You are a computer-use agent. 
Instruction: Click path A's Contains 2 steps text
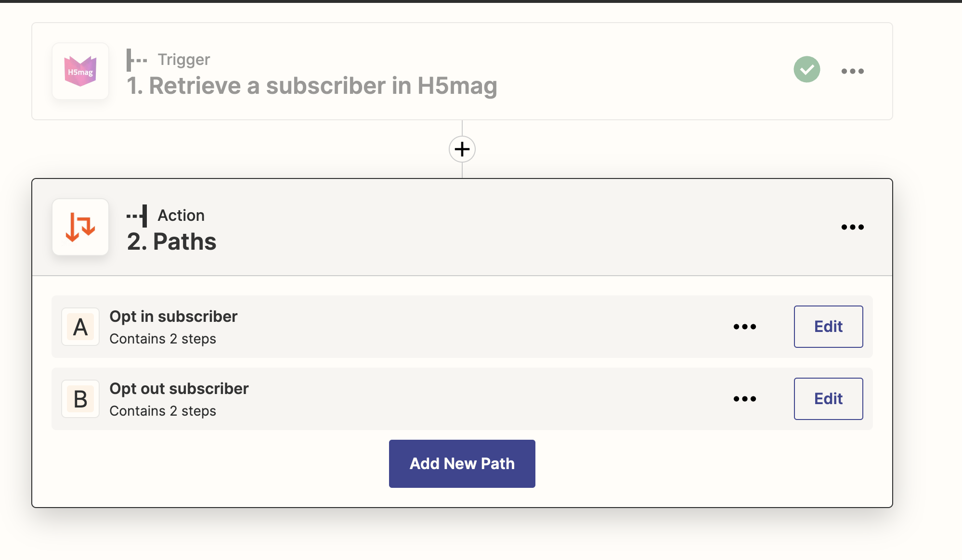[163, 339]
